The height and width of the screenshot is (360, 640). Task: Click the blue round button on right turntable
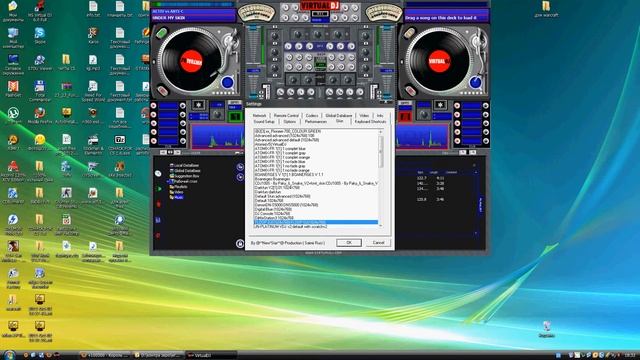[x=475, y=82]
